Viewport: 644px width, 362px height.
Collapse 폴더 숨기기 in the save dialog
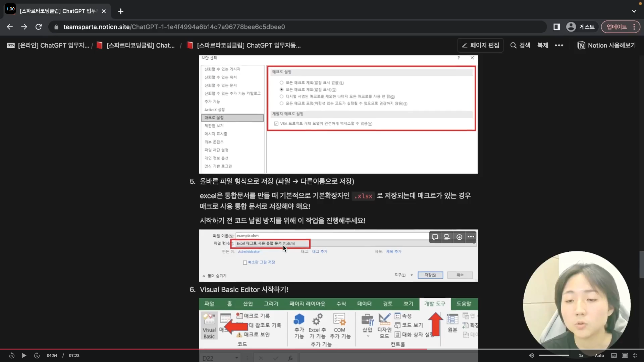pyautogui.click(x=215, y=276)
